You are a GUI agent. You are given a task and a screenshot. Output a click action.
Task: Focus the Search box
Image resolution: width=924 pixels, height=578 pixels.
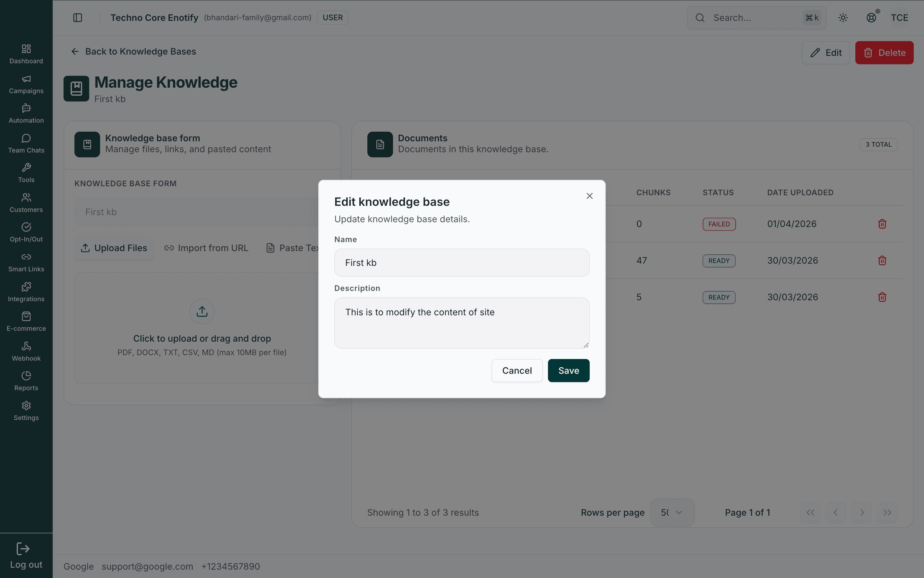757,18
